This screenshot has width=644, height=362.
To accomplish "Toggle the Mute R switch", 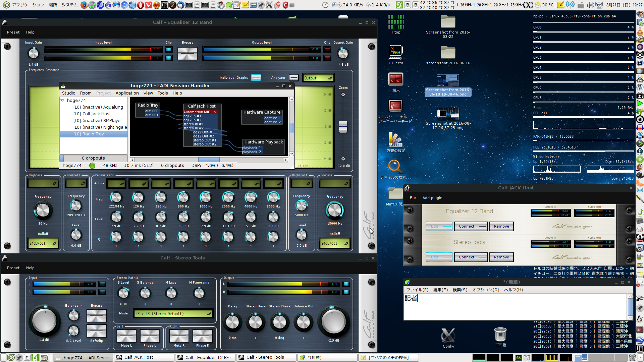I will coord(179,336).
